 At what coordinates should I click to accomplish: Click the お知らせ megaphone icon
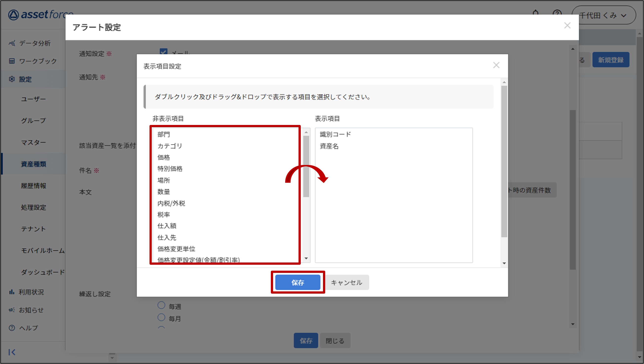point(12,310)
